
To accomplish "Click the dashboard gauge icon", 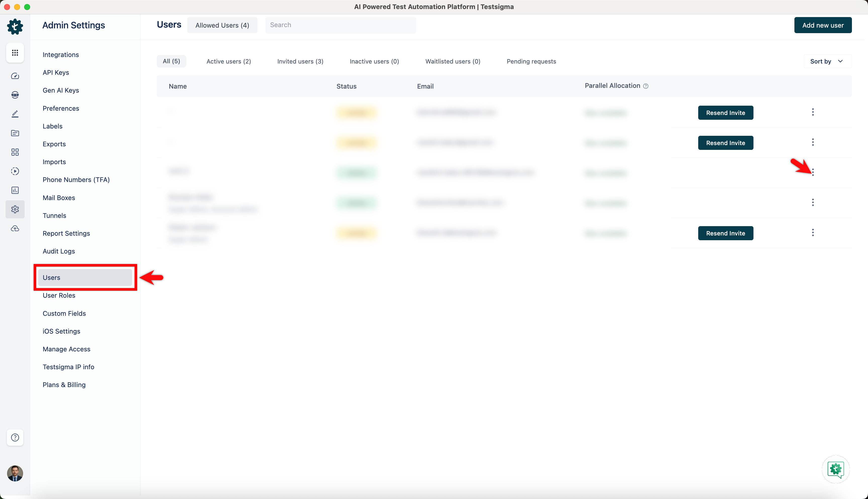I will pyautogui.click(x=15, y=76).
